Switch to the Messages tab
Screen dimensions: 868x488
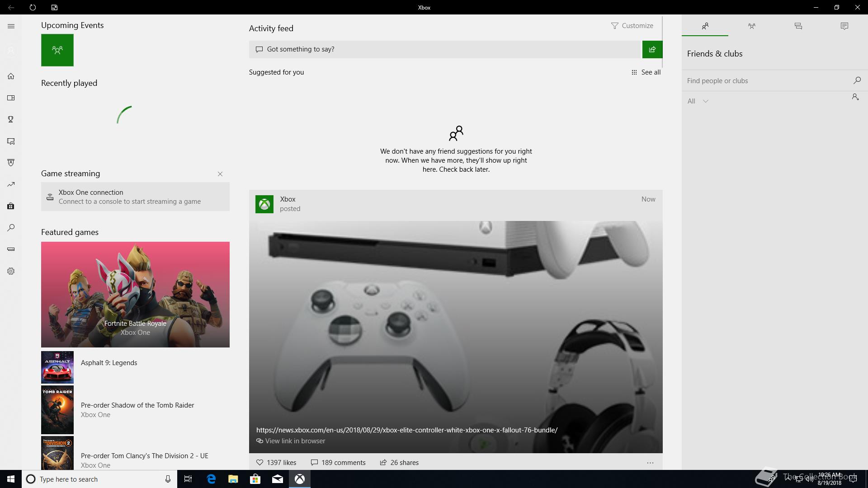(x=798, y=26)
